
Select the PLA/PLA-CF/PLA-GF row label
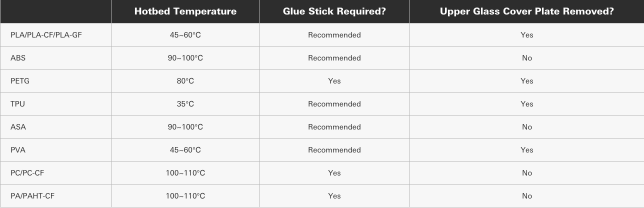point(46,35)
